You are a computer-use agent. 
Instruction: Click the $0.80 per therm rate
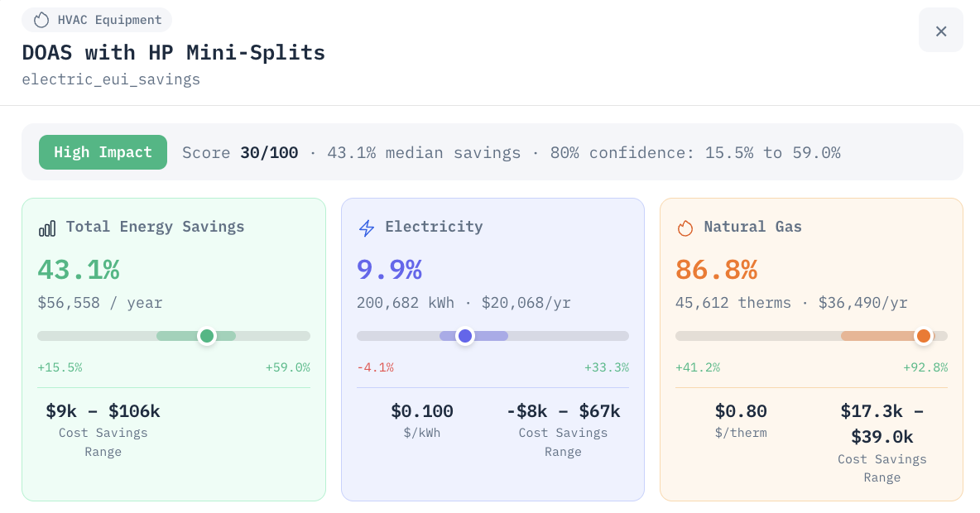tap(741, 411)
